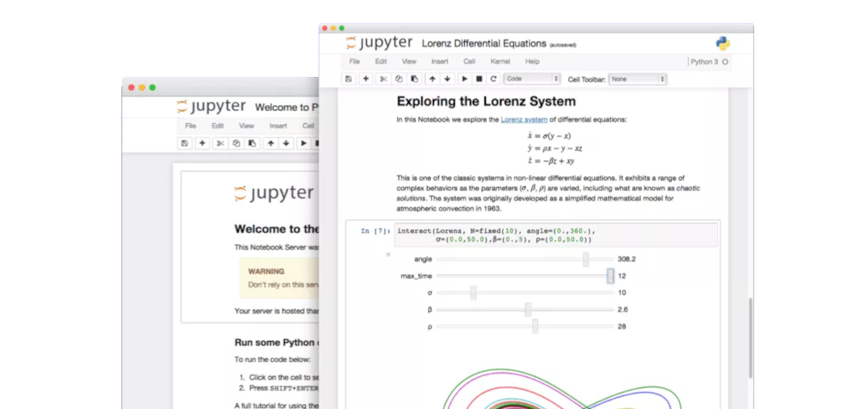Click the Run some Python heading in Welcome notebook
868x409 pixels.
pyautogui.click(x=277, y=343)
